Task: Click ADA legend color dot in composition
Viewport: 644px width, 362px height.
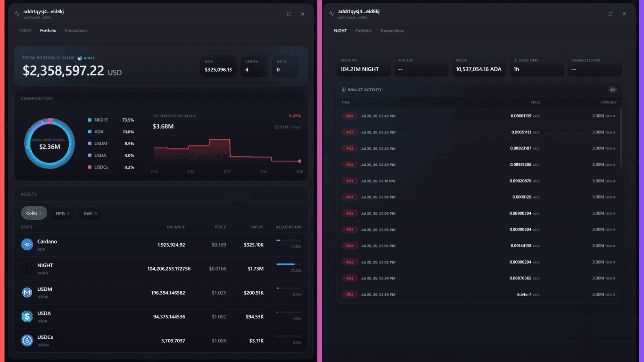Action: click(x=90, y=132)
